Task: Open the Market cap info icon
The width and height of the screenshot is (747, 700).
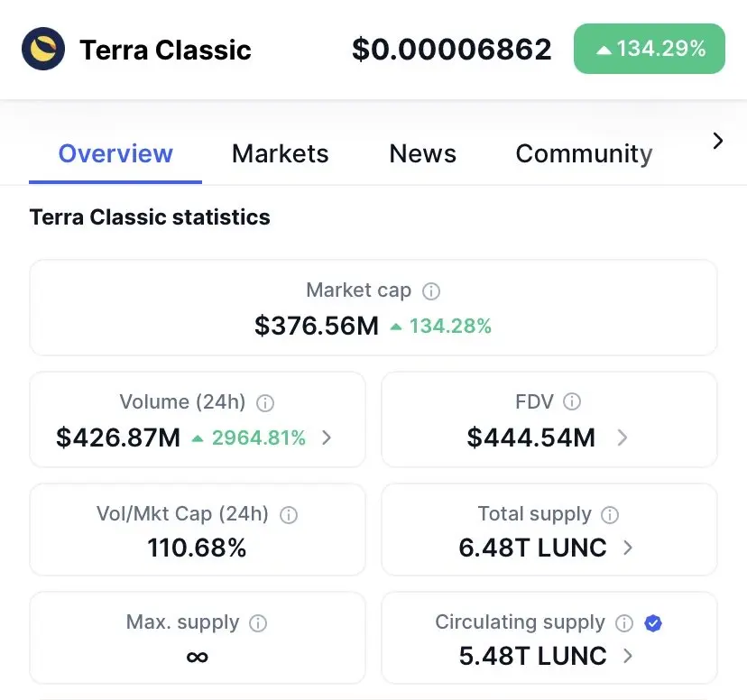Action: (x=431, y=291)
